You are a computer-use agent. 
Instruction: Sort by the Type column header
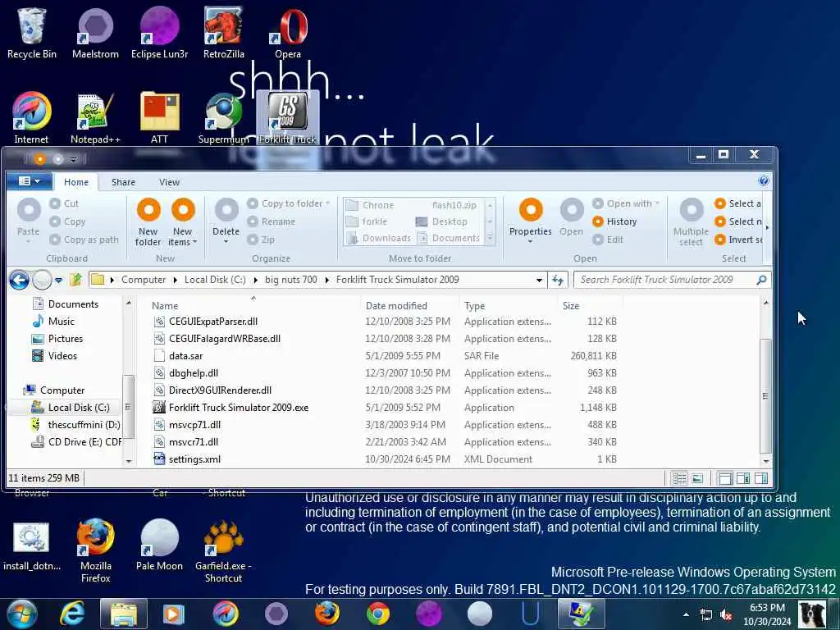[x=509, y=306]
